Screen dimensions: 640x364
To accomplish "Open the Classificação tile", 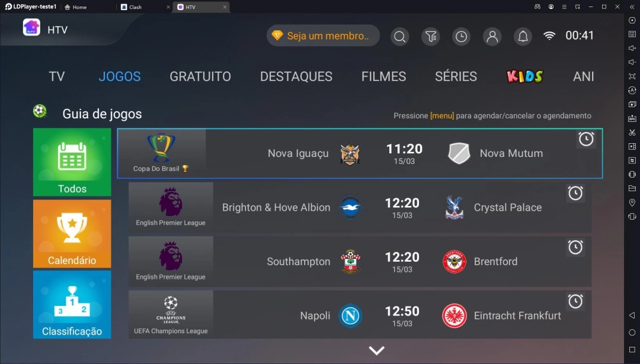I will [x=72, y=304].
